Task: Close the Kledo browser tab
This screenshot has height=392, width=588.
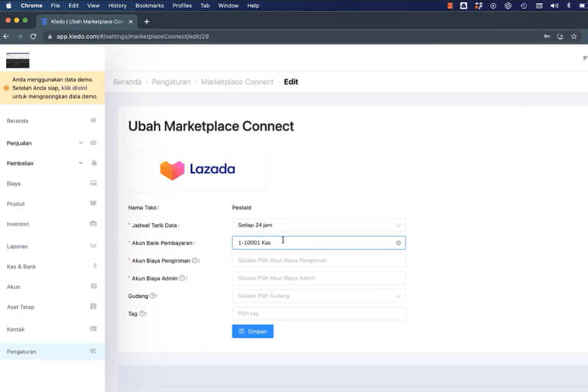Action: (131, 22)
